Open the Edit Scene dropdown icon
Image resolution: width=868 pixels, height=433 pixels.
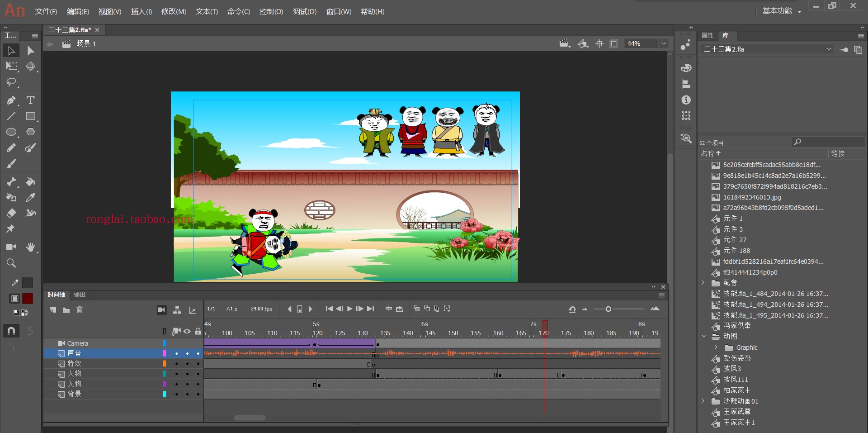click(x=565, y=43)
